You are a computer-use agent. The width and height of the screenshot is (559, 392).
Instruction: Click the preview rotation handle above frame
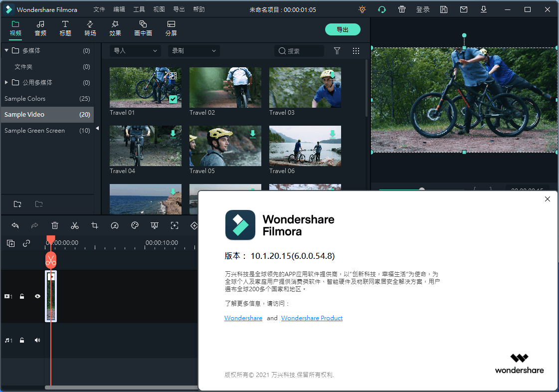coord(464,35)
